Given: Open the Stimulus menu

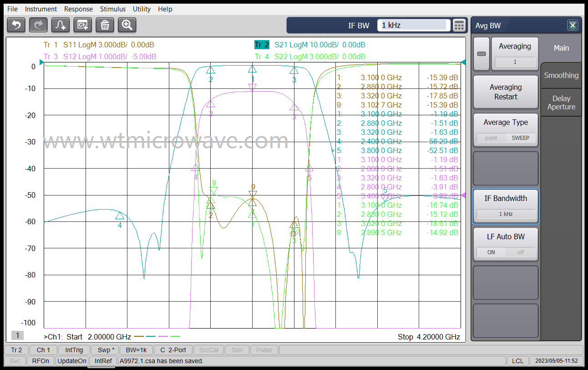Looking at the screenshot, I should coord(112,9).
